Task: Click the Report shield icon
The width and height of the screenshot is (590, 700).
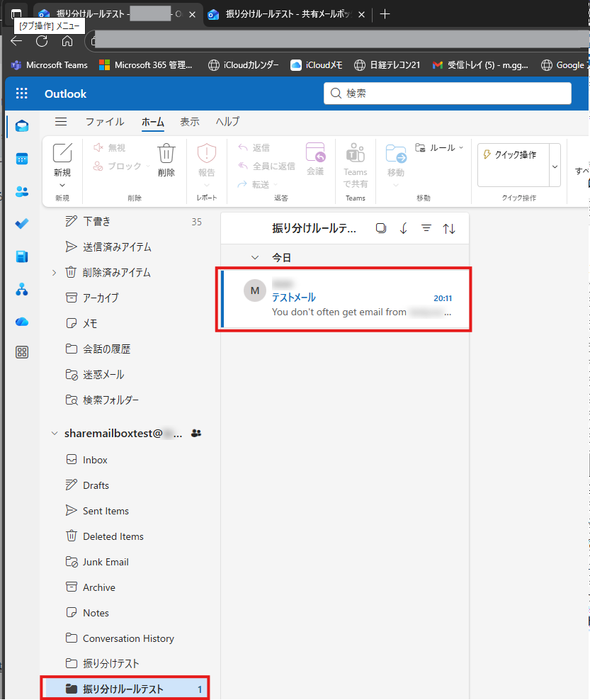Action: [x=207, y=153]
